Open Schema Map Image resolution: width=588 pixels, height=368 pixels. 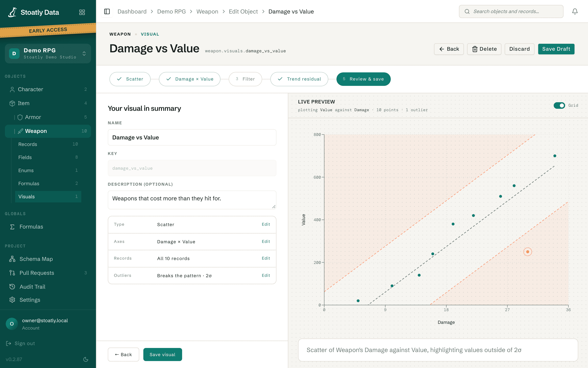(48, 259)
